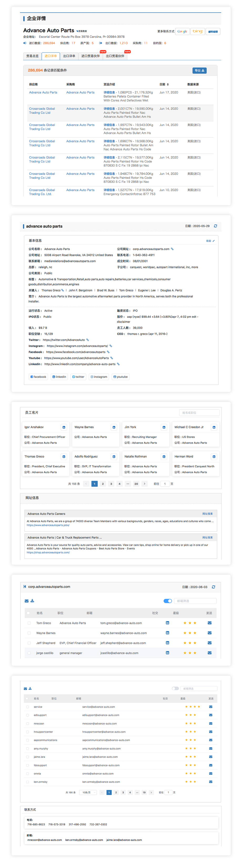Open the https://www.advanceautoparts.jobs/ link

48,525
